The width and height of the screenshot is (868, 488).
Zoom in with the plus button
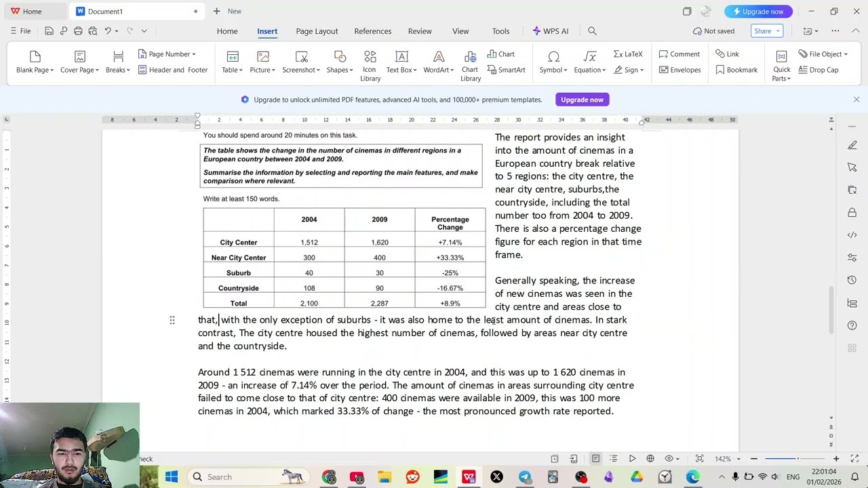coord(836,459)
